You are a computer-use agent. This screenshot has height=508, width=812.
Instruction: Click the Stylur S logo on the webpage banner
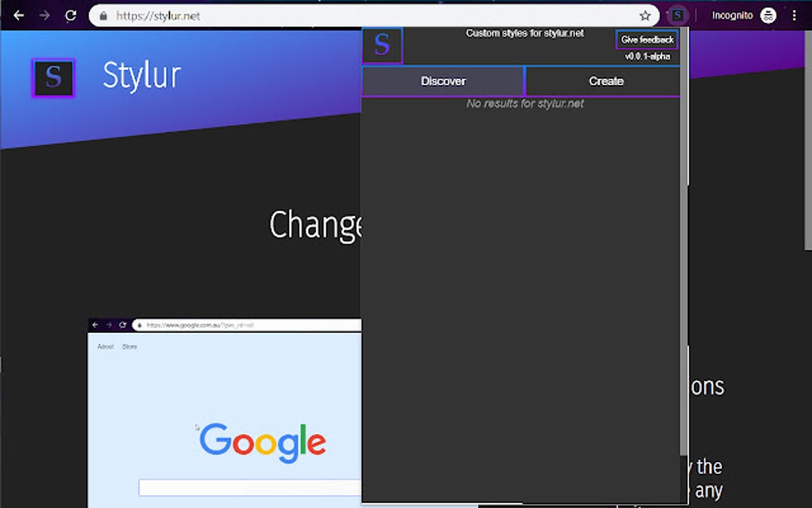(53, 78)
